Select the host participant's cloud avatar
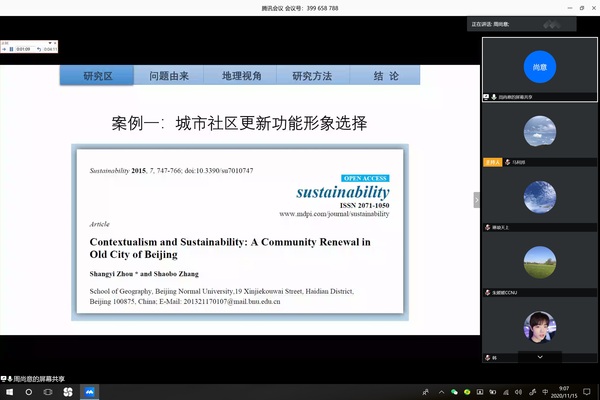The height and width of the screenshot is (400, 600). click(x=540, y=130)
